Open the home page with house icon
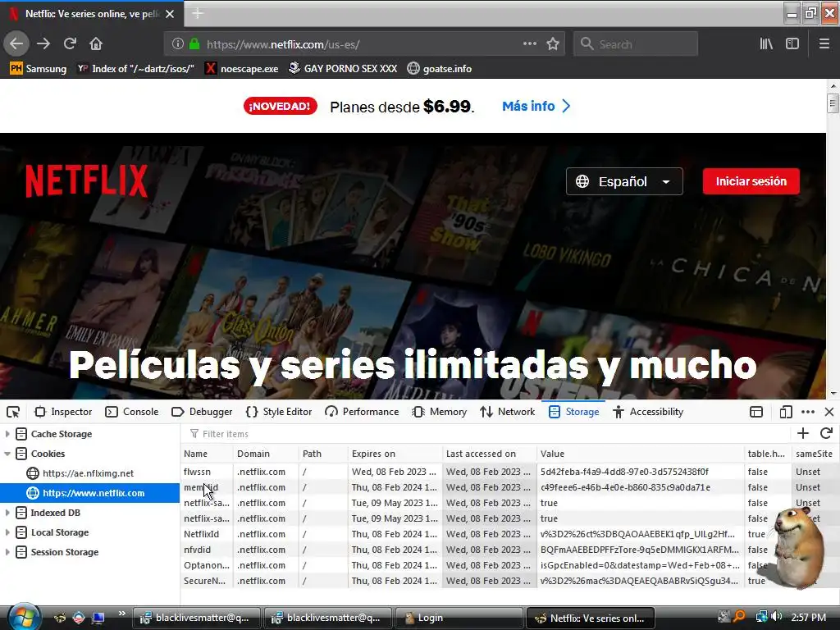The height and width of the screenshot is (630, 840). (96, 43)
